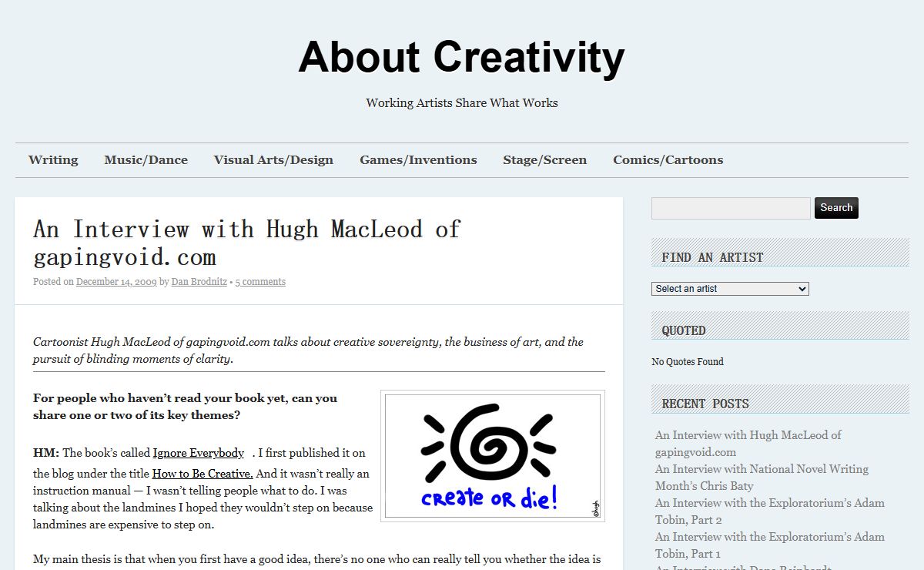Jump to the 5 comments link
The image size is (924, 570).
click(260, 282)
